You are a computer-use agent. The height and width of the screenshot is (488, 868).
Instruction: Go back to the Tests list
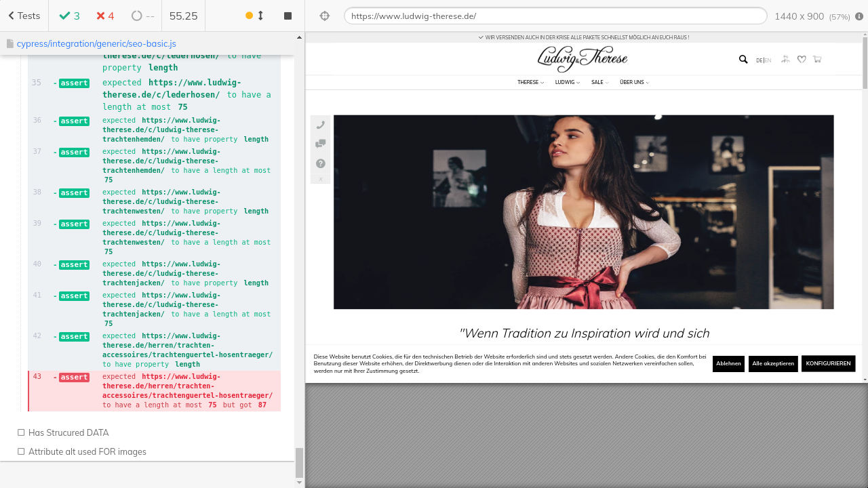[24, 16]
